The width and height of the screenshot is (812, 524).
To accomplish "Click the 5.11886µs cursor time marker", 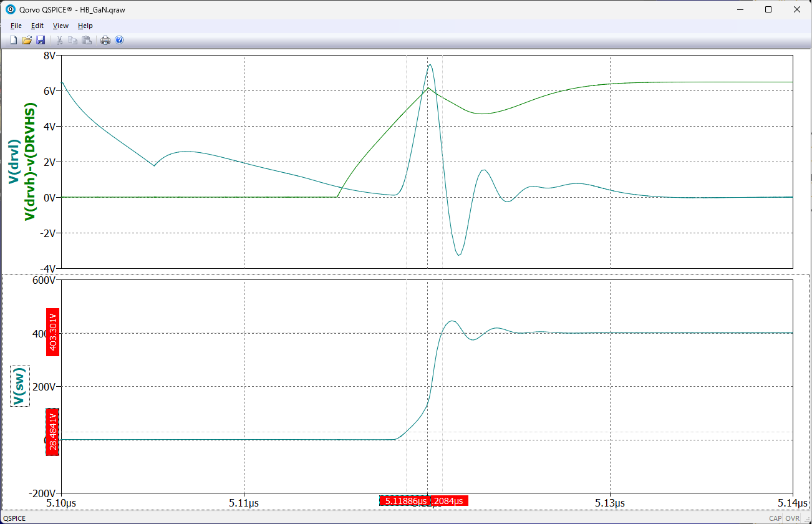I will click(405, 501).
